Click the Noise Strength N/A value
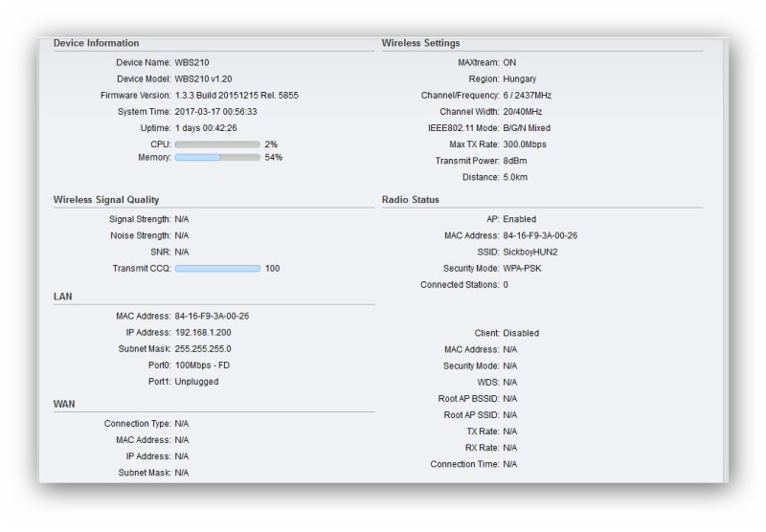This screenshot has height=532, width=766. (x=182, y=235)
